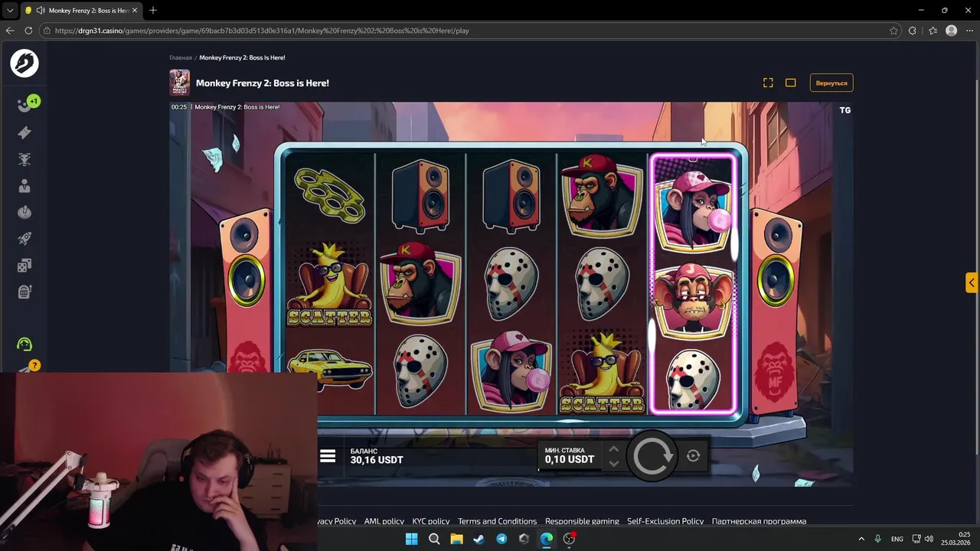980x551 pixels.
Task: Enter fullscreen game mode
Action: coord(768,83)
